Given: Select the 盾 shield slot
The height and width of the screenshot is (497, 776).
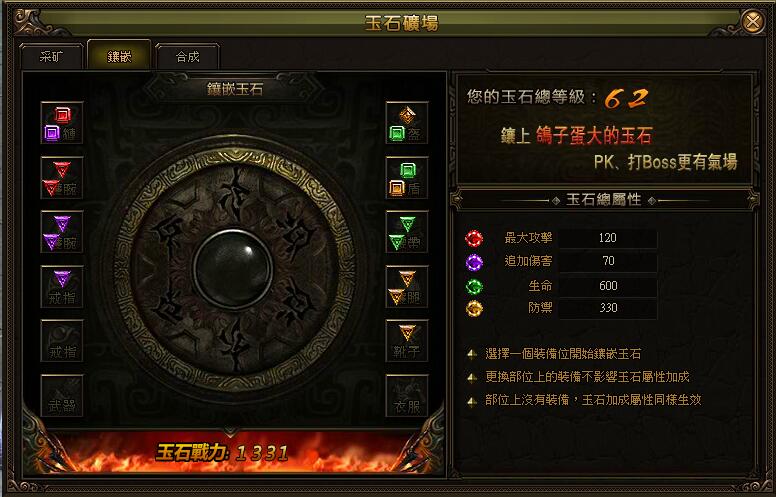Looking at the screenshot, I should point(407,178).
